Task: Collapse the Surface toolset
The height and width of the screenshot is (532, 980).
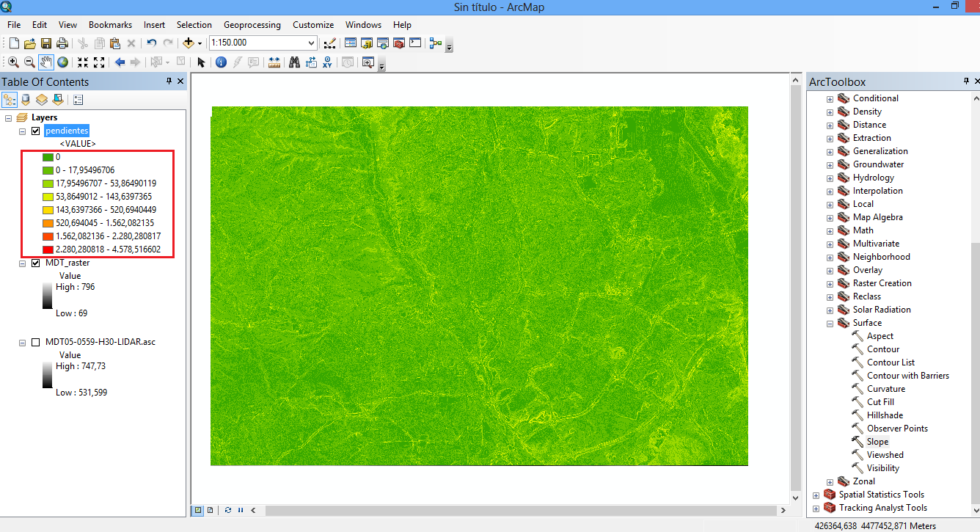Action: (x=830, y=323)
